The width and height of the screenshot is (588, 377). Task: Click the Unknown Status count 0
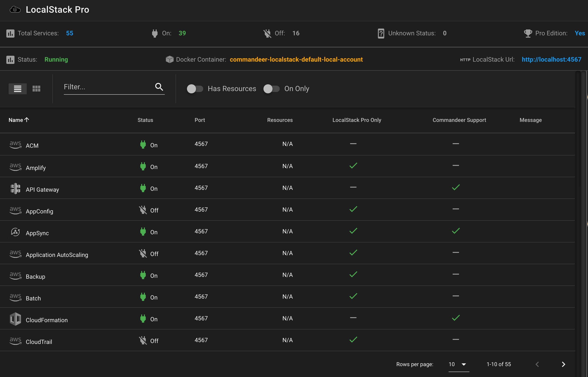coord(445,33)
